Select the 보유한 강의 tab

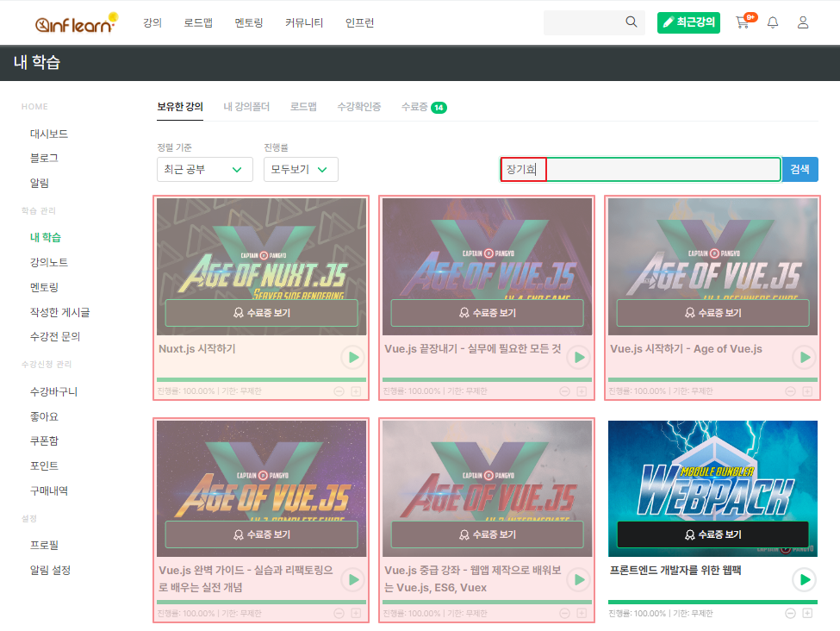(x=180, y=107)
